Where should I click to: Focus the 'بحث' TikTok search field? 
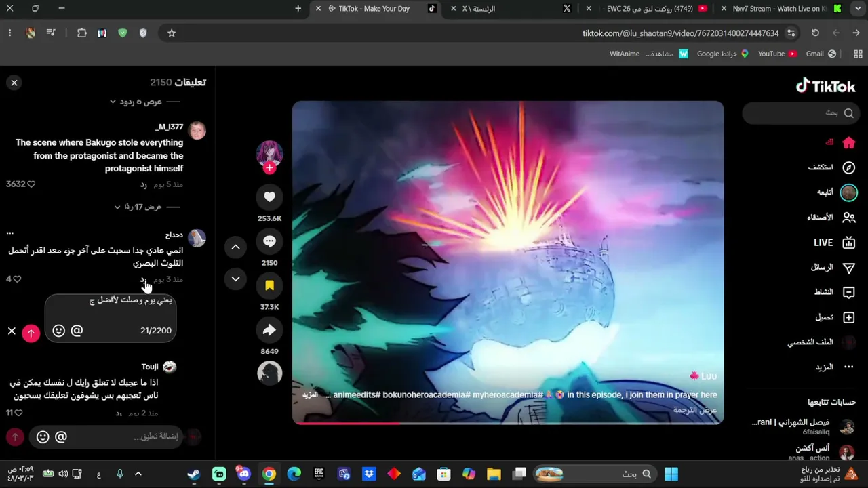tap(801, 113)
